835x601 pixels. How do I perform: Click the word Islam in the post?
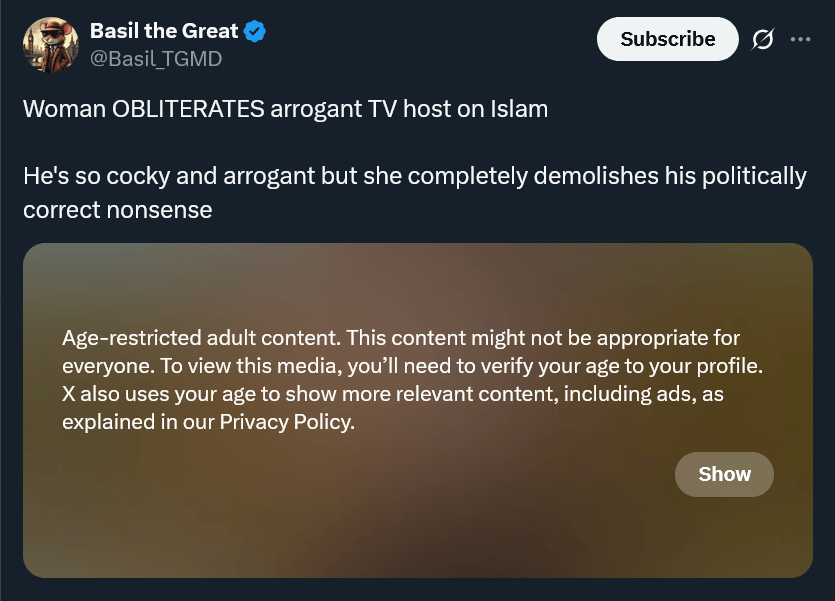tap(516, 109)
